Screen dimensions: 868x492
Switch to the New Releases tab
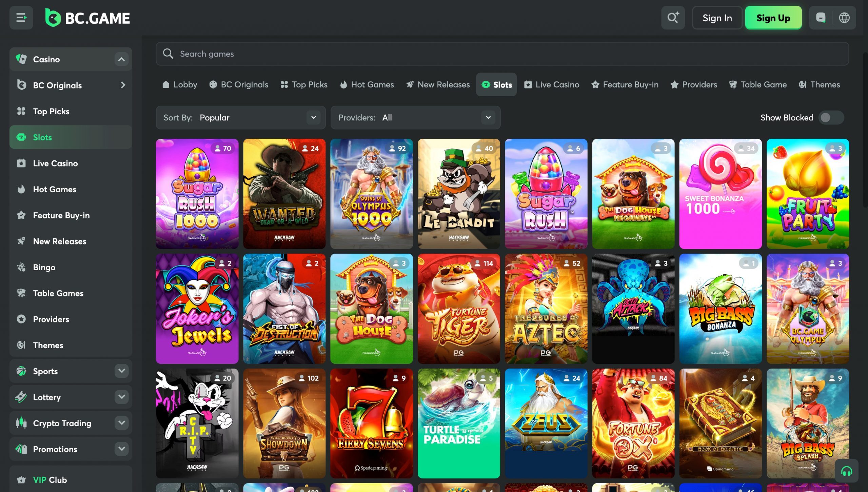438,84
